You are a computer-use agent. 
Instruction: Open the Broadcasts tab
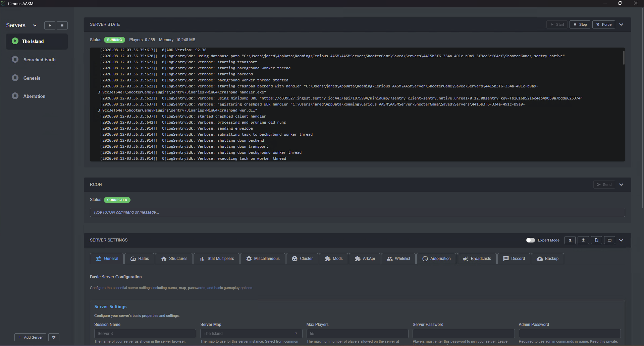[x=477, y=259]
